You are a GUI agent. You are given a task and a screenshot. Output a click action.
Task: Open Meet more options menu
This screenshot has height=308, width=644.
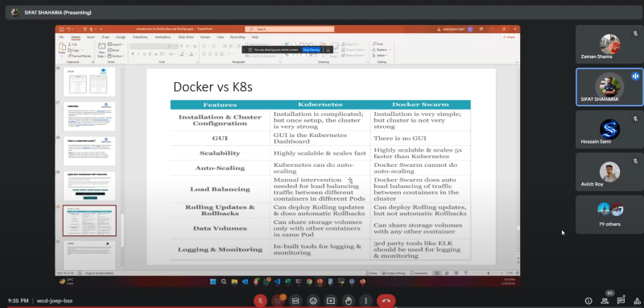tap(366, 301)
